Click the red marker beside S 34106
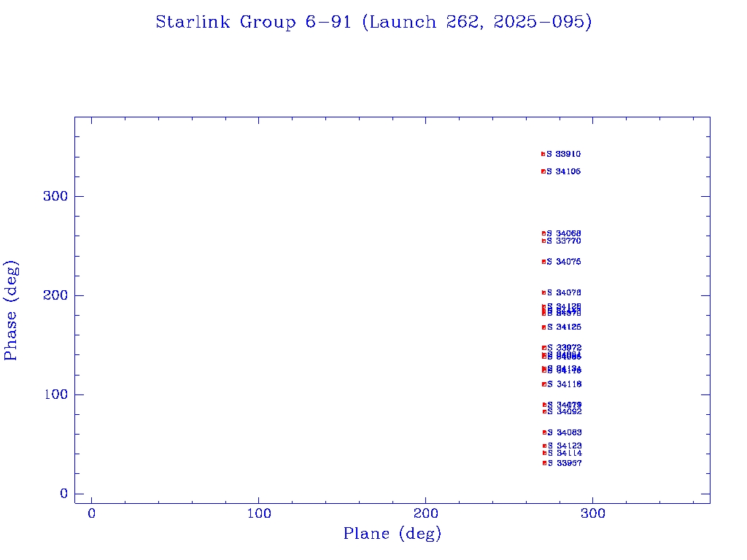747x560 pixels. (543, 171)
